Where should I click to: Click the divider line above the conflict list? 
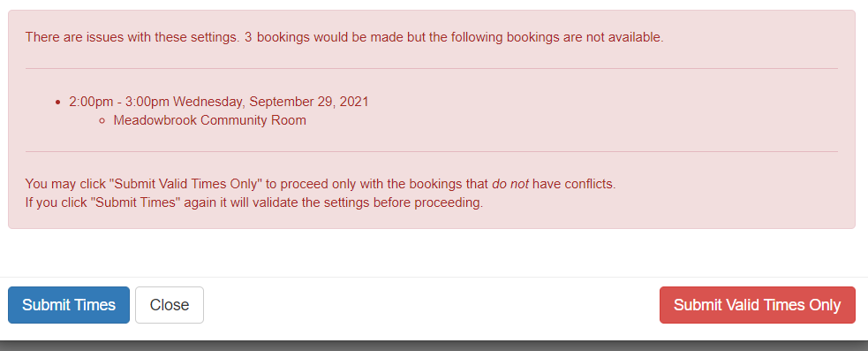[432, 69]
